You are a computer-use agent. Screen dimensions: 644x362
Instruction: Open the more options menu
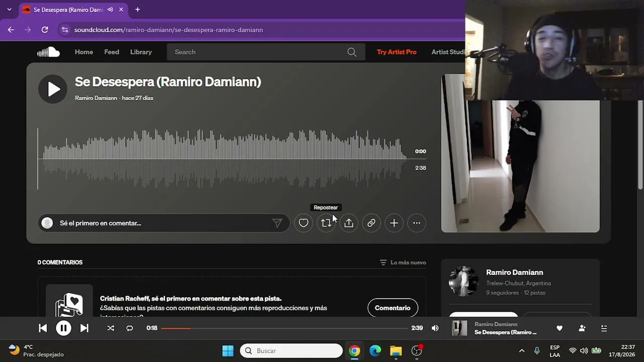point(417,223)
